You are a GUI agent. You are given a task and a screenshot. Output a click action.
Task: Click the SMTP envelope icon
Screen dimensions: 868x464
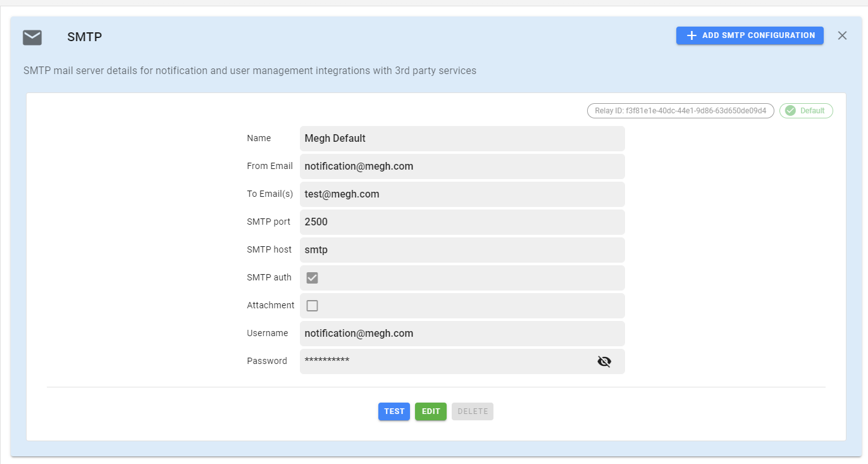pyautogui.click(x=32, y=37)
